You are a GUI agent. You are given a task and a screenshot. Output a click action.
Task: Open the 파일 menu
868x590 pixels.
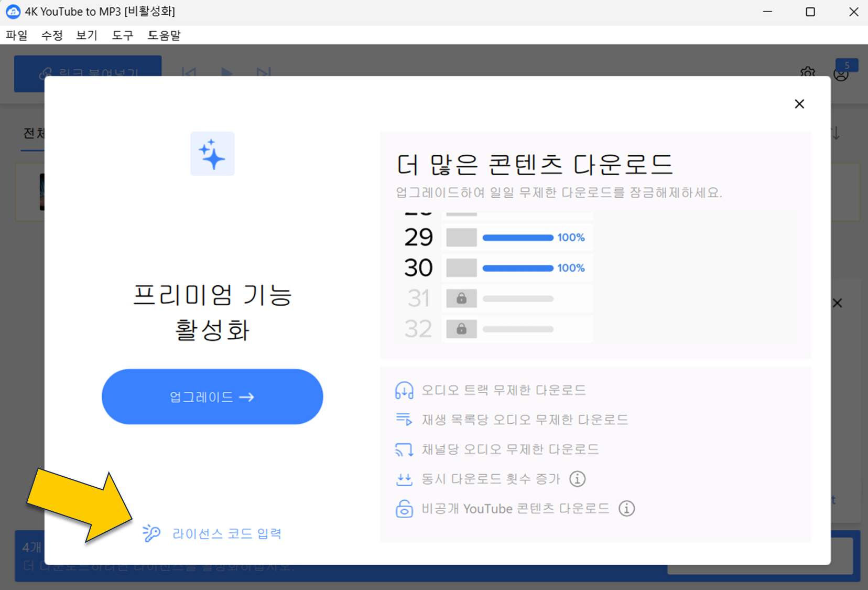point(17,35)
